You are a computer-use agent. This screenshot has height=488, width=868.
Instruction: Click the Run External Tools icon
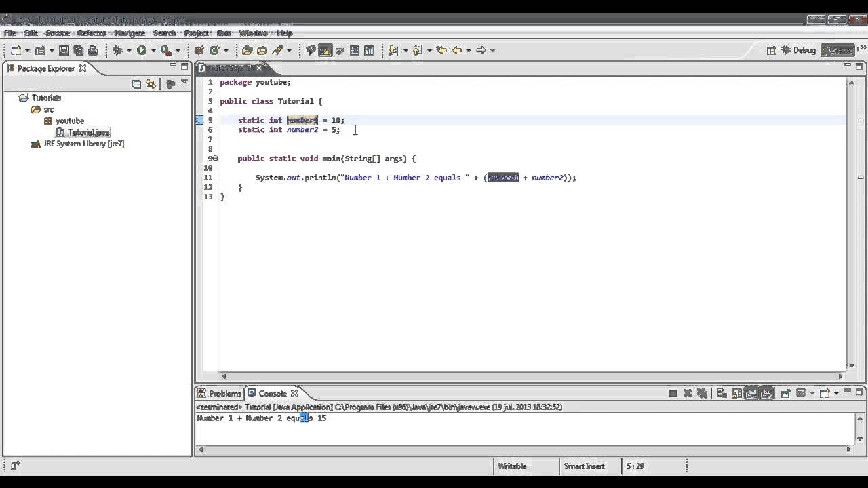coord(165,50)
